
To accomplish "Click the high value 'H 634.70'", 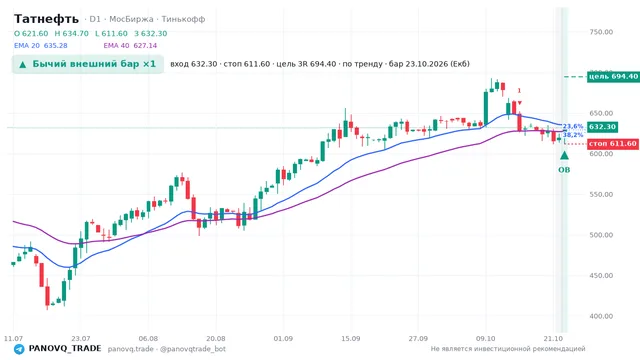I will click(x=71, y=33).
